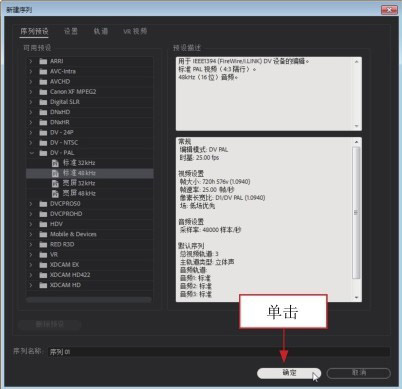Click the HDV folder icon
The height and width of the screenshot is (389, 402).
click(x=43, y=224)
